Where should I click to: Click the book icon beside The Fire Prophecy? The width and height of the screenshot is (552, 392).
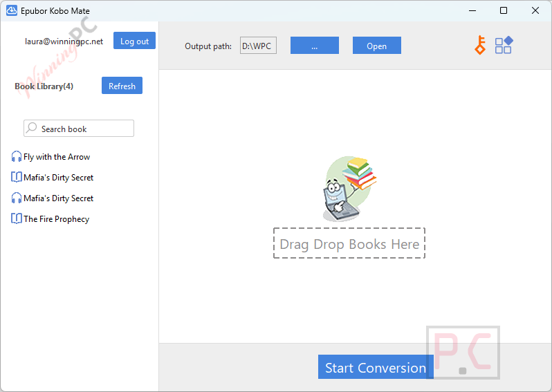tap(16, 218)
